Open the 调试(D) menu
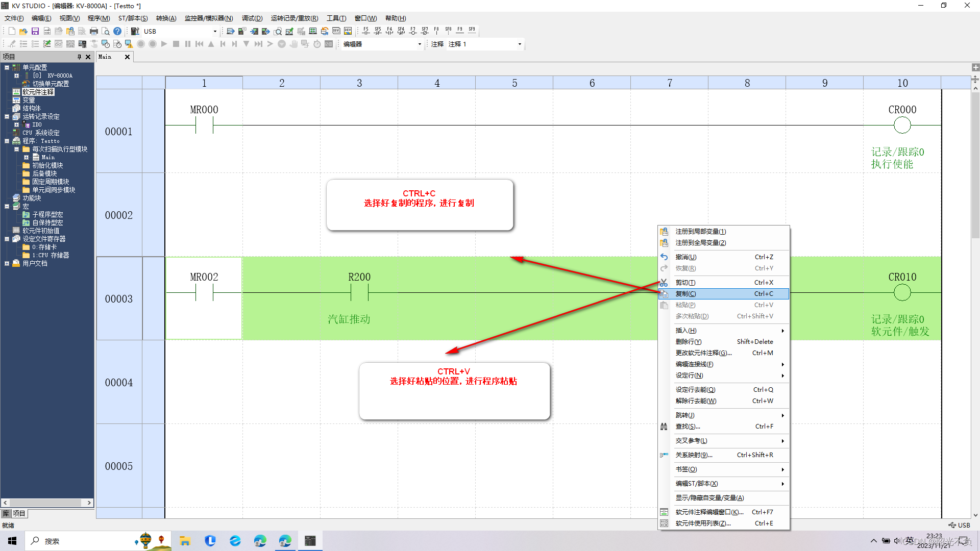Viewport: 980px width, 551px height. (x=252, y=18)
